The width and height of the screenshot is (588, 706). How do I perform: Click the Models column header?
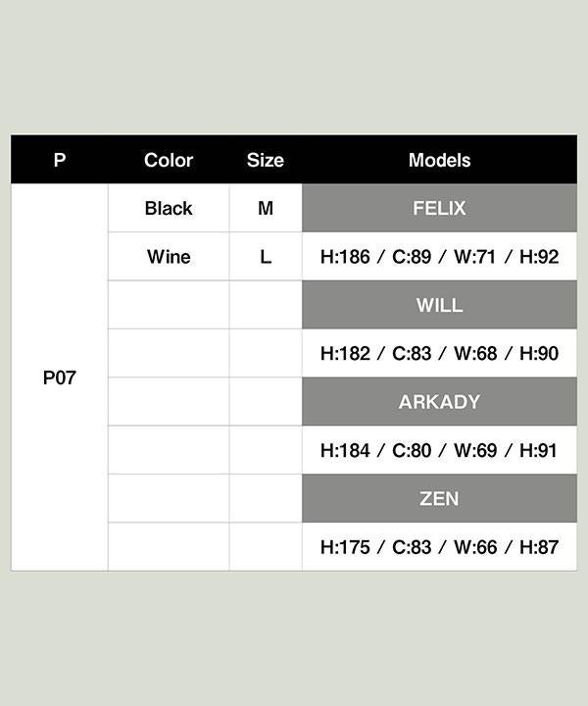(x=440, y=160)
